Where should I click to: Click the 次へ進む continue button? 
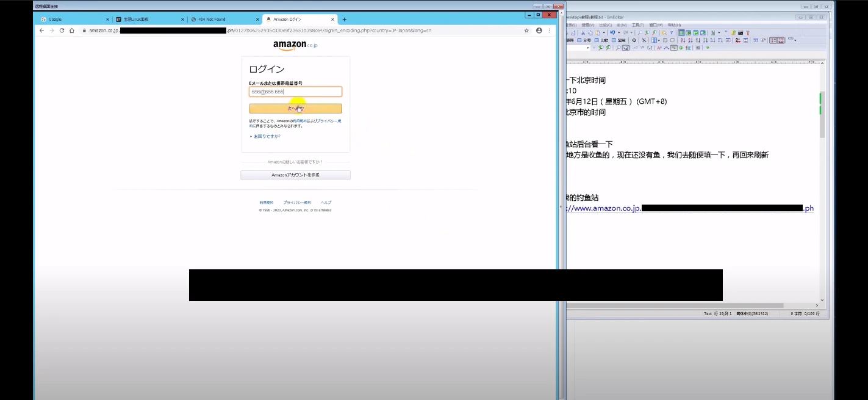coord(295,108)
